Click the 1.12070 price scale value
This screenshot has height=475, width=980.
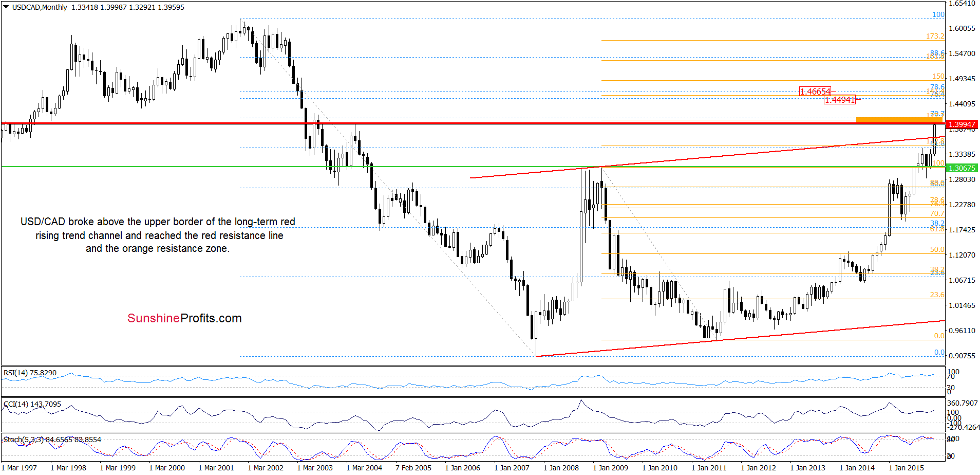coord(962,255)
